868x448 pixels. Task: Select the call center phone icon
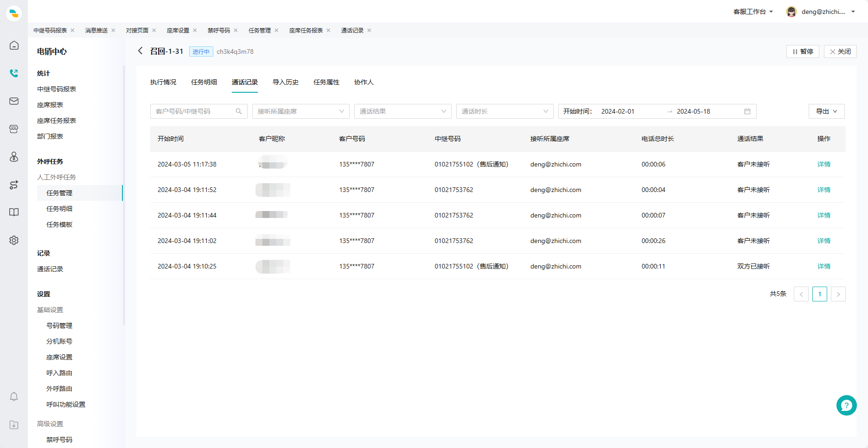(14, 73)
